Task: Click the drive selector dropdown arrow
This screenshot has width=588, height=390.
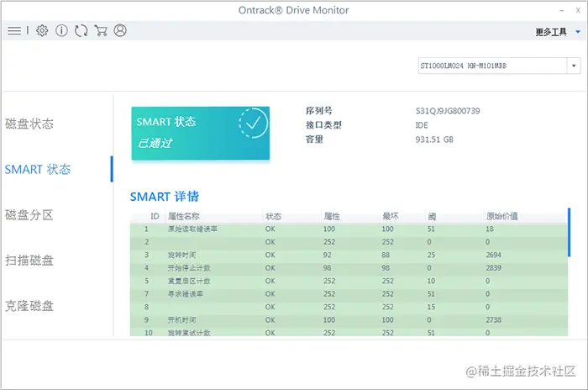Action: (x=574, y=66)
